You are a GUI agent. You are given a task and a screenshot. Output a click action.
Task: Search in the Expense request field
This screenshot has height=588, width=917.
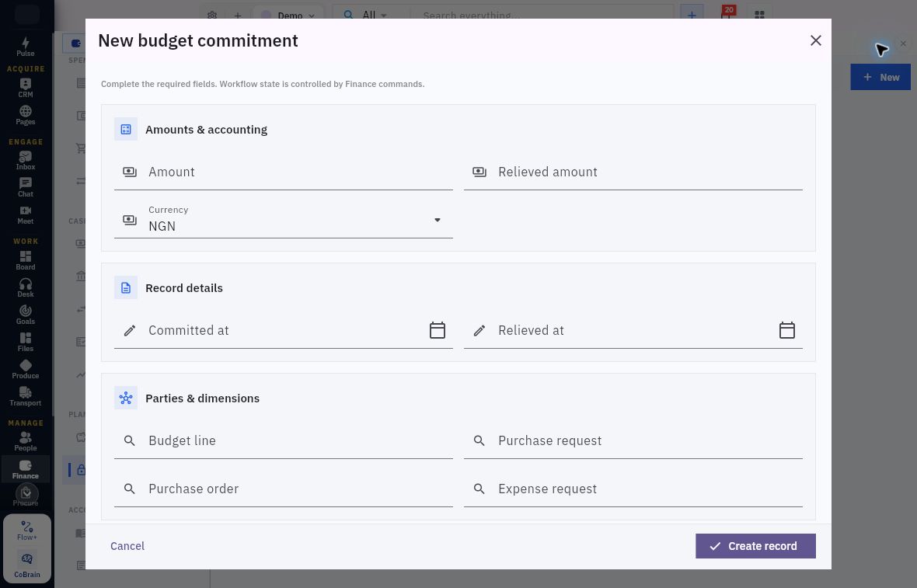(633, 489)
